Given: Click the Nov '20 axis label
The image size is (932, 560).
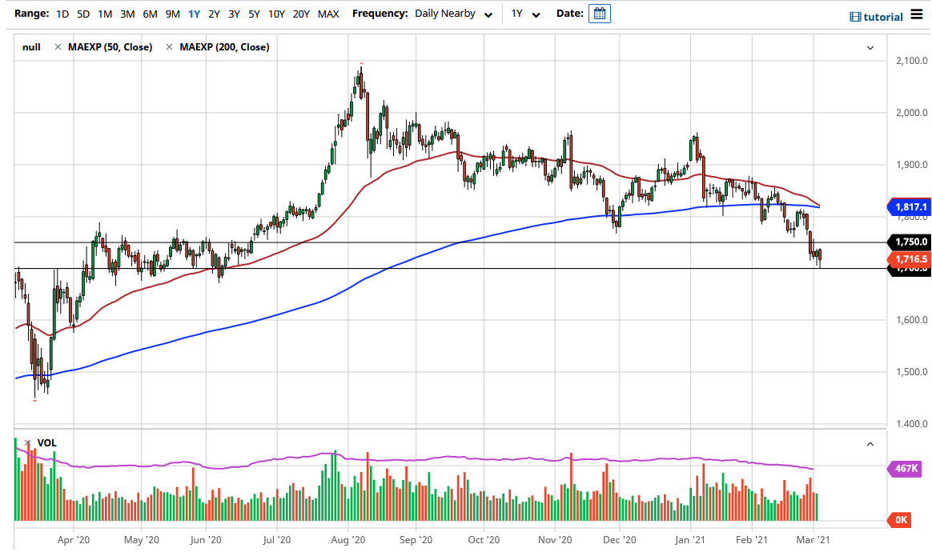Looking at the screenshot, I should (555, 540).
